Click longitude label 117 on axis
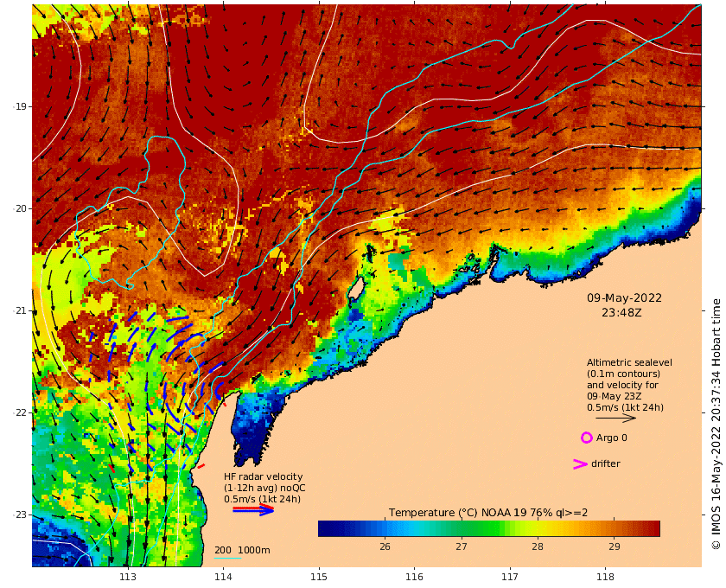The height and width of the screenshot is (588, 726). tap(510, 577)
